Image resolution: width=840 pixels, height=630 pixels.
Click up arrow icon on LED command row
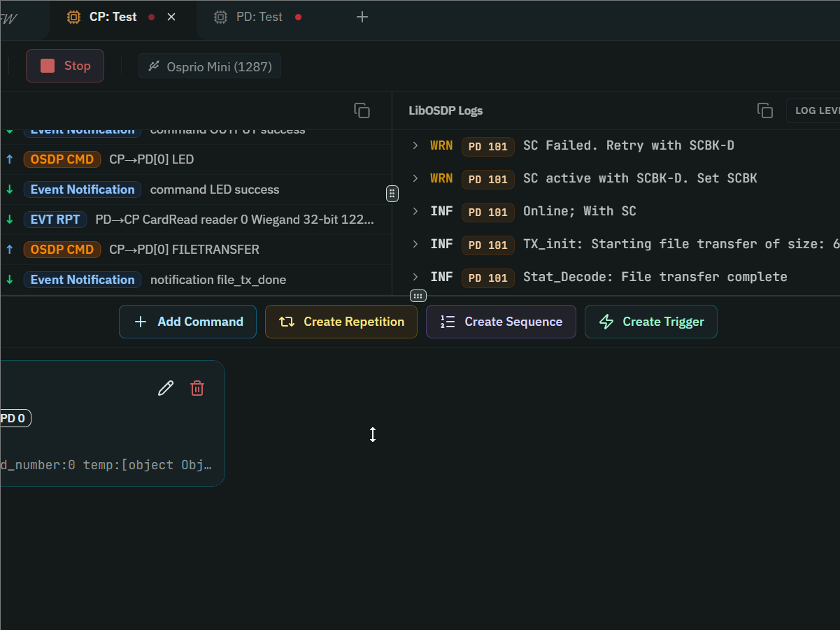click(10, 159)
